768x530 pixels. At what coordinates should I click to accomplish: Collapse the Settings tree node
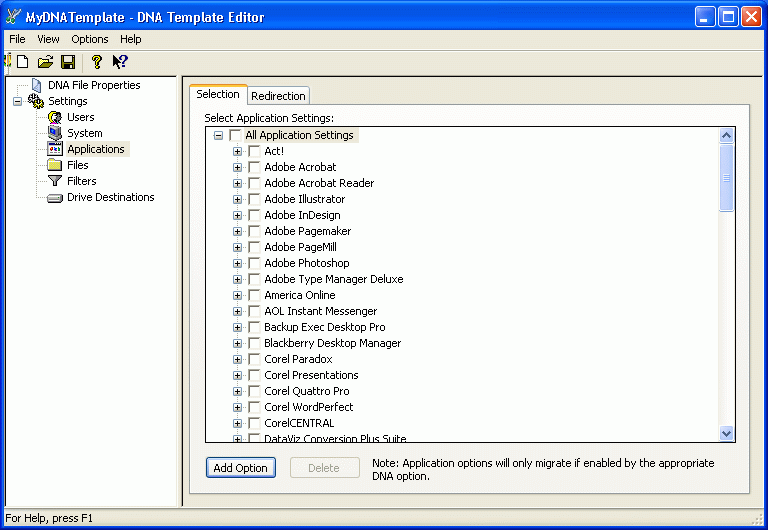pos(18,101)
